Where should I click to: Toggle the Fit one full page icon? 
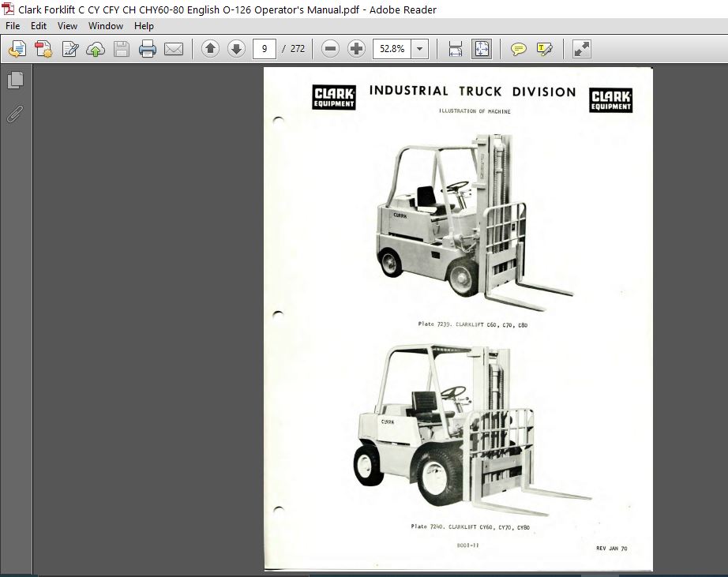pos(482,49)
